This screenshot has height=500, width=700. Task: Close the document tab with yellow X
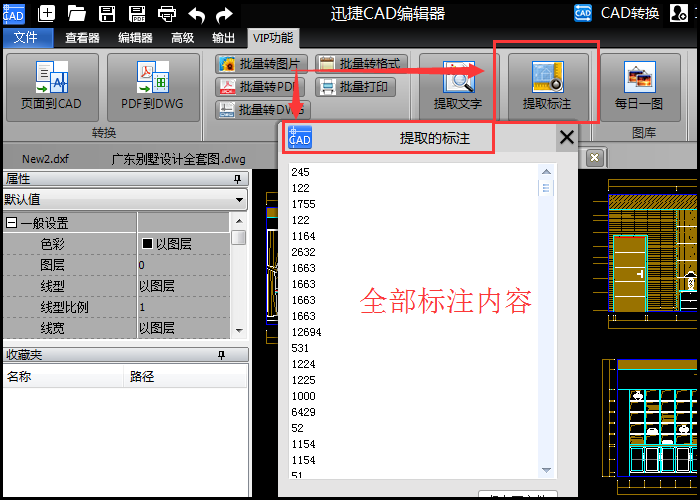pos(594,157)
